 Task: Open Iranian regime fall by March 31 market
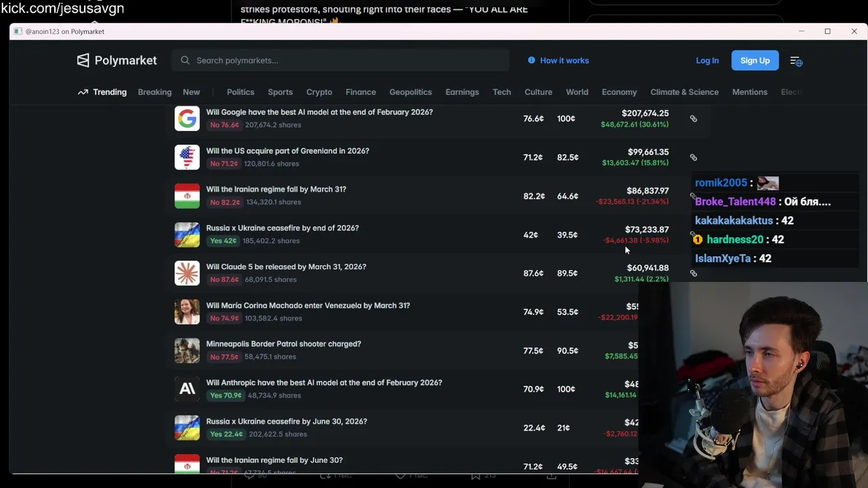pyautogui.click(x=276, y=189)
